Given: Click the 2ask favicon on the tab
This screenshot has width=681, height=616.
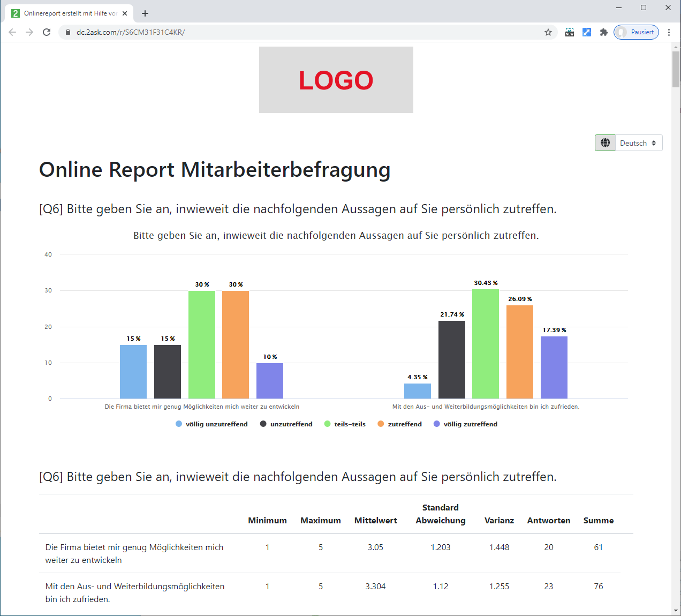Looking at the screenshot, I should [16, 13].
